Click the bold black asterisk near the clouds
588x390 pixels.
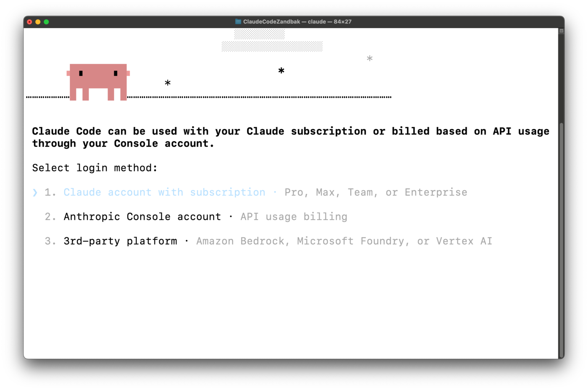tap(281, 71)
